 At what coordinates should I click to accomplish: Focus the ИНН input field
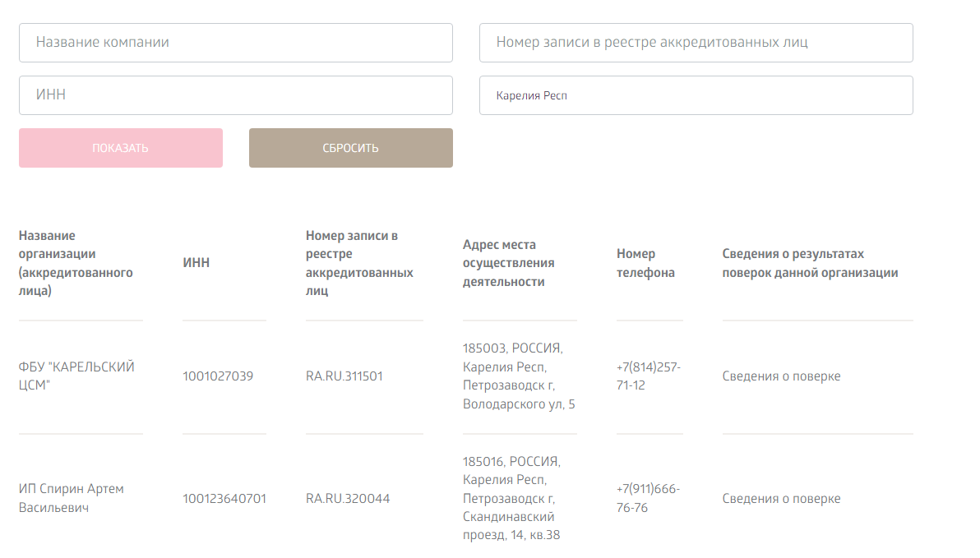tap(235, 95)
